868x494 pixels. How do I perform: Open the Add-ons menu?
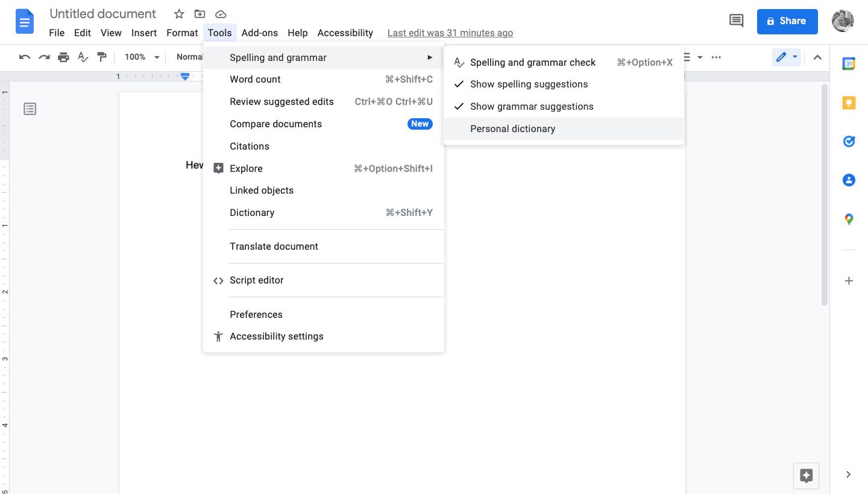tap(260, 33)
